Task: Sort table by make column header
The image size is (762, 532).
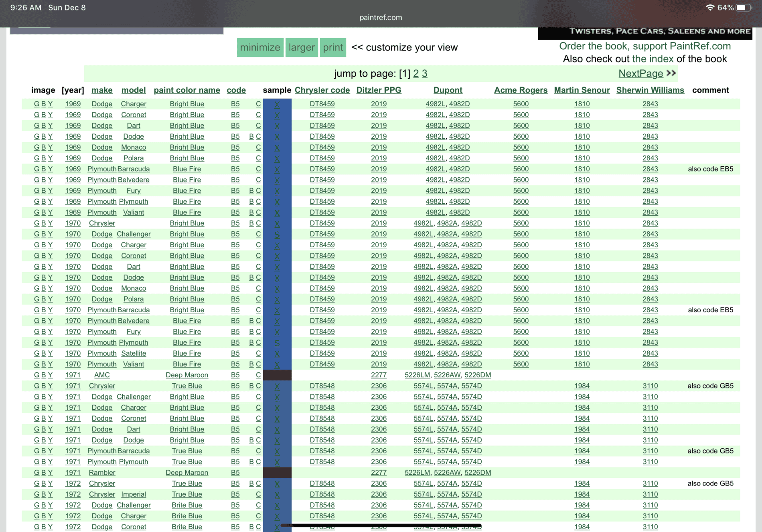Action: pos(102,90)
